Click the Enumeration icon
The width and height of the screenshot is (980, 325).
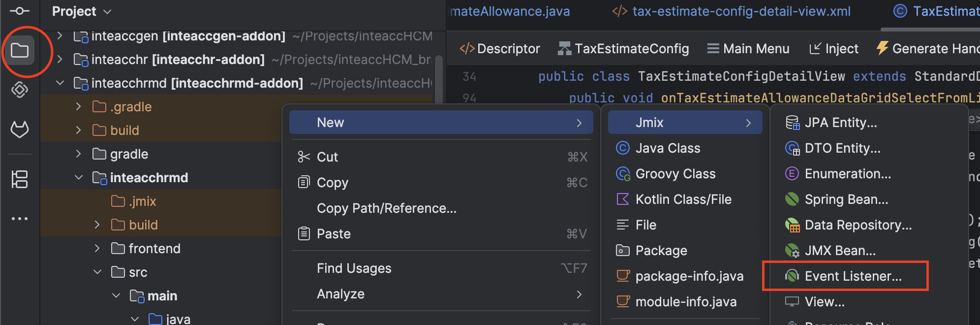792,173
